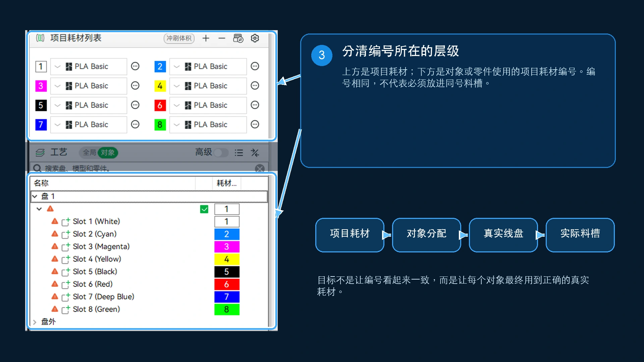644x362 pixels.
Task: Toggle the 高级 advanced mode switch
Action: point(221,153)
